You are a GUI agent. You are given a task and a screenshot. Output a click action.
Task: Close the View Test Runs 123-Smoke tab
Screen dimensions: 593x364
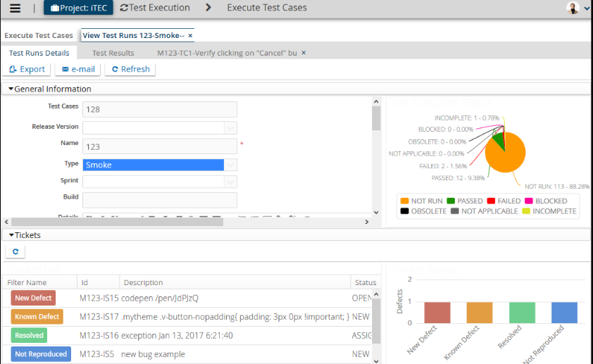click(190, 35)
